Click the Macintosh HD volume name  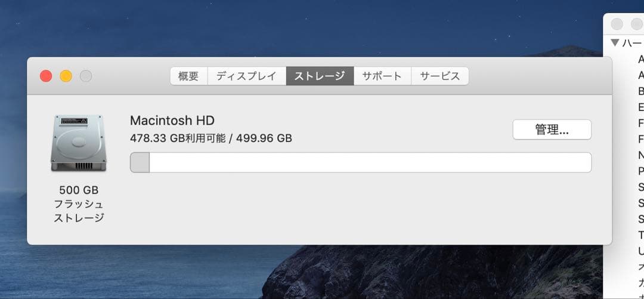pos(172,121)
